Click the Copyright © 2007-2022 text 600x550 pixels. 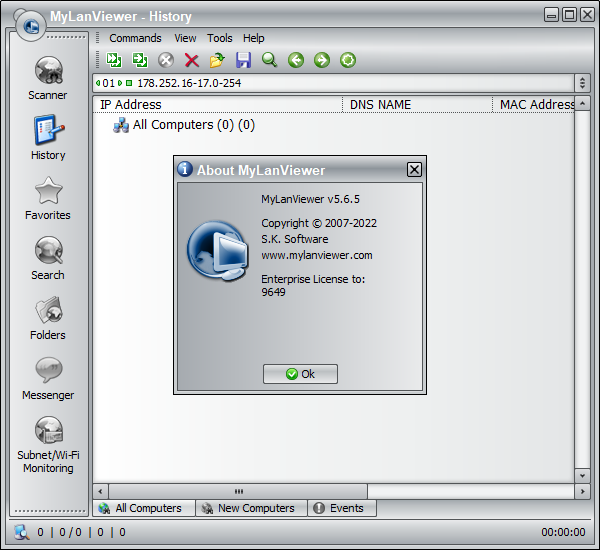(x=319, y=223)
